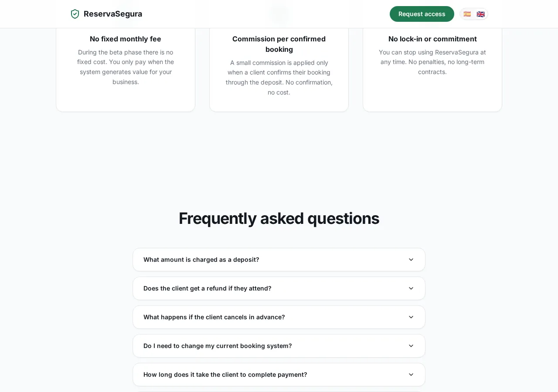Click the chevron on the deposit amount question
The image size is (558, 392).
(411, 260)
